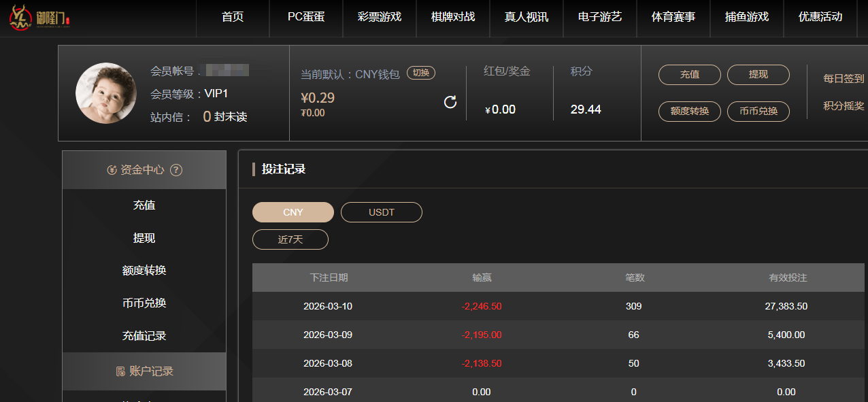Open the 近7天 date range selector
The width and height of the screenshot is (868, 402).
point(290,239)
